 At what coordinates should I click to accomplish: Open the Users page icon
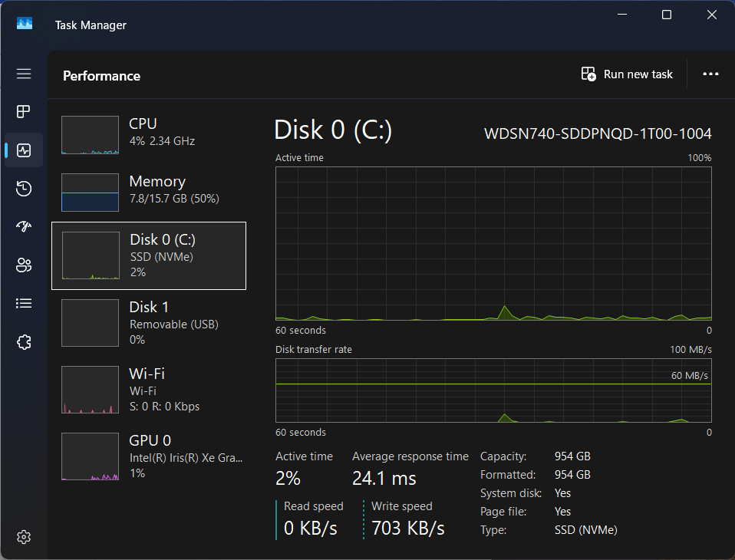[24, 265]
